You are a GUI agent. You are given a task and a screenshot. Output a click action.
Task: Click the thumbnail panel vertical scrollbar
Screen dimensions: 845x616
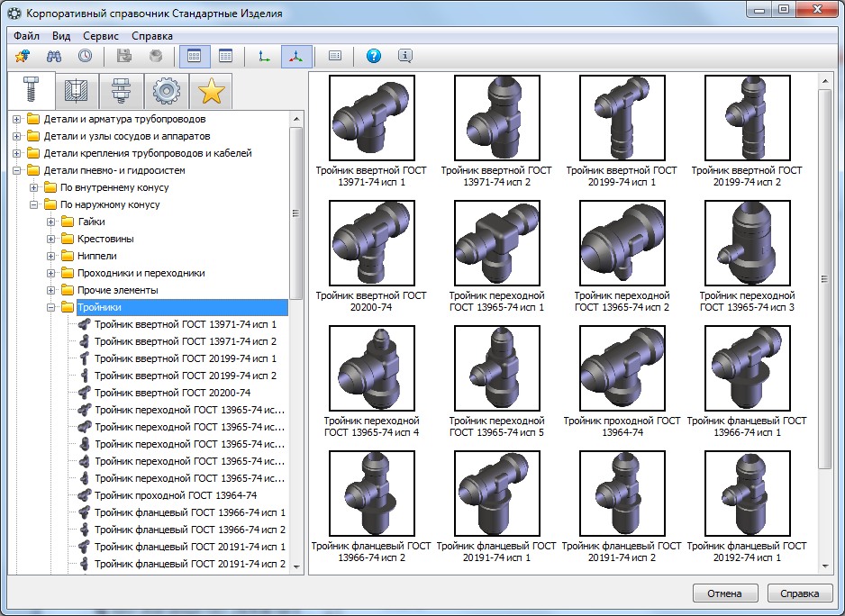point(824,279)
